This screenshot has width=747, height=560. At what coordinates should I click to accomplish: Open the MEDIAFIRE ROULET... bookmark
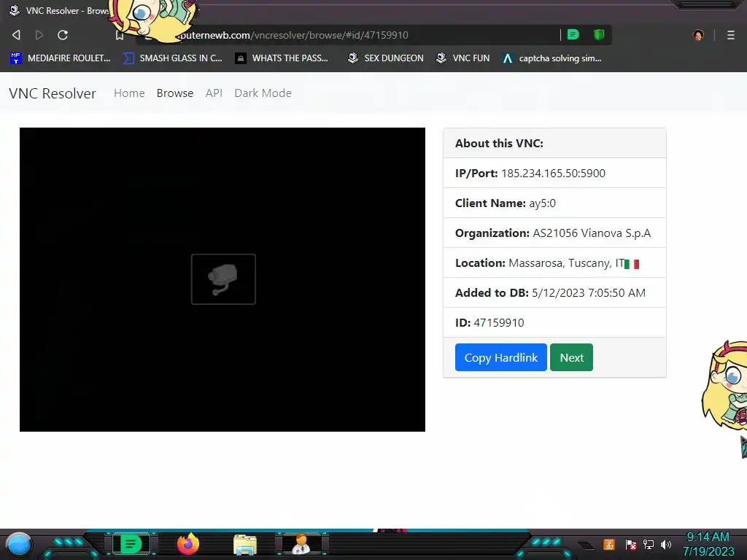pos(60,58)
